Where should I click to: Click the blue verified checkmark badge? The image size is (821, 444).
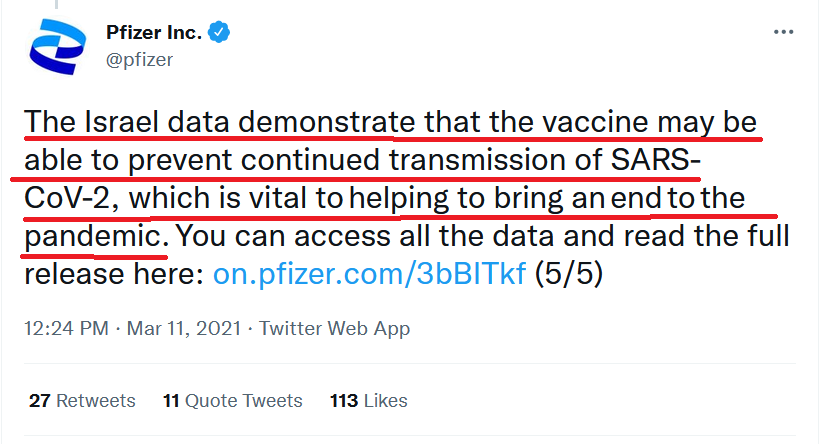[219, 32]
